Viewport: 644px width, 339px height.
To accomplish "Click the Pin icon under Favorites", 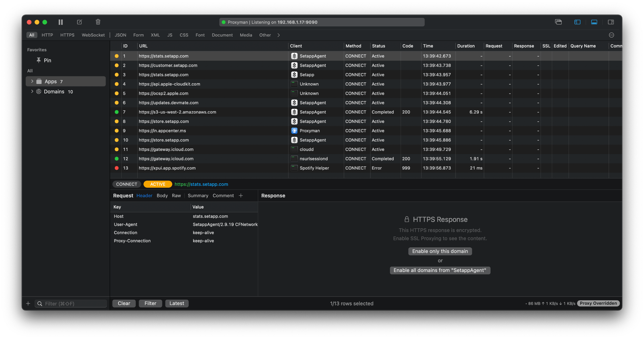I will (38, 60).
